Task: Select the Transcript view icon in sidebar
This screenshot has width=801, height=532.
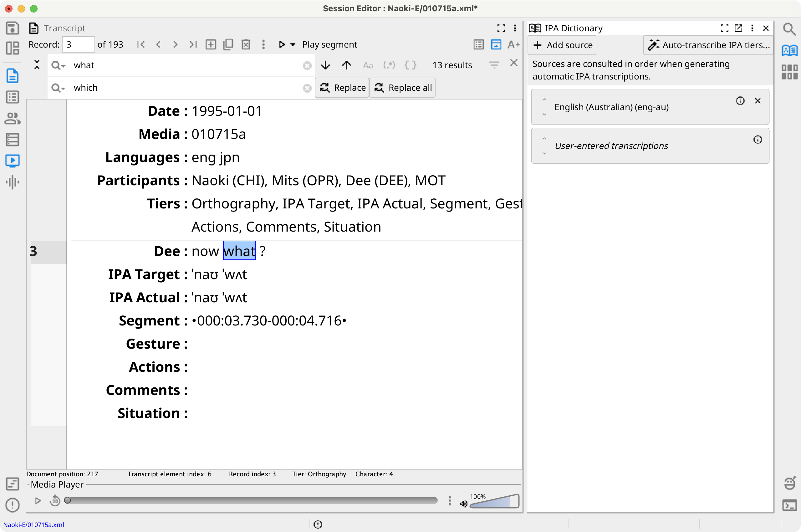Action: pyautogui.click(x=13, y=76)
